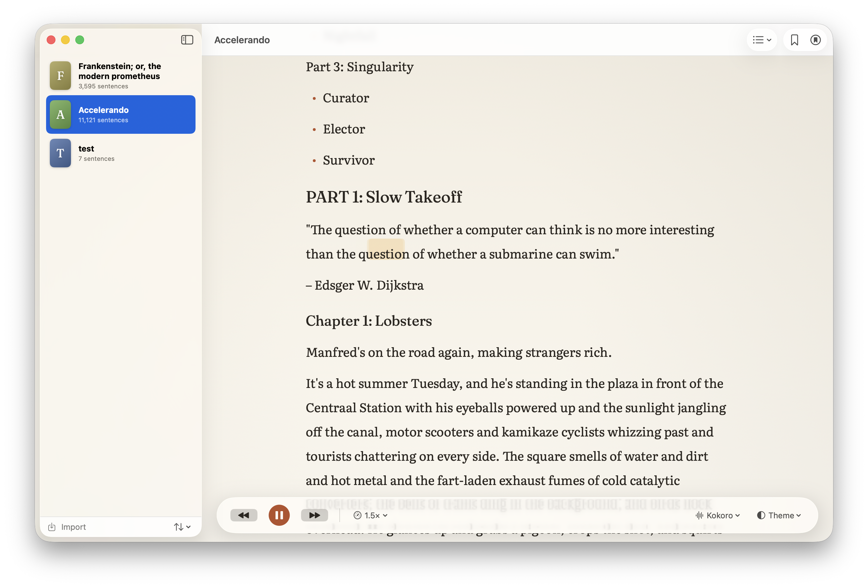Import a new book
The height and width of the screenshot is (588, 868).
67,527
